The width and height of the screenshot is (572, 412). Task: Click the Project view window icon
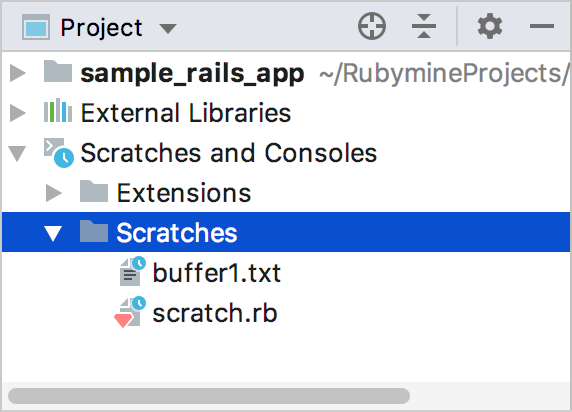pyautogui.click(x=36, y=27)
